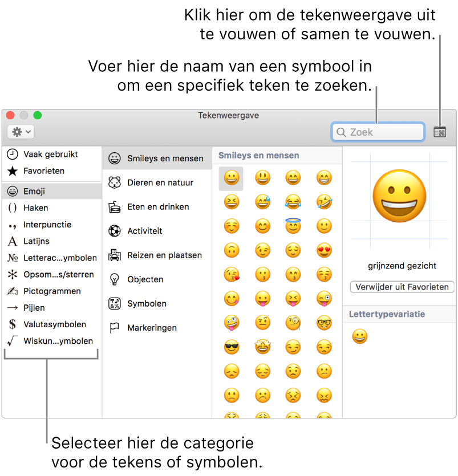This screenshot has width=458, height=476.
Task: Select the Emoji category
Action: [52, 191]
